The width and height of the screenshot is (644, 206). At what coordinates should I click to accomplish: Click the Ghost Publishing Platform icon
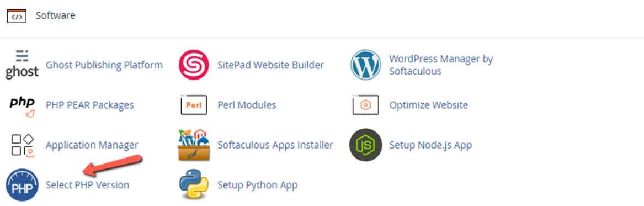[x=22, y=65]
